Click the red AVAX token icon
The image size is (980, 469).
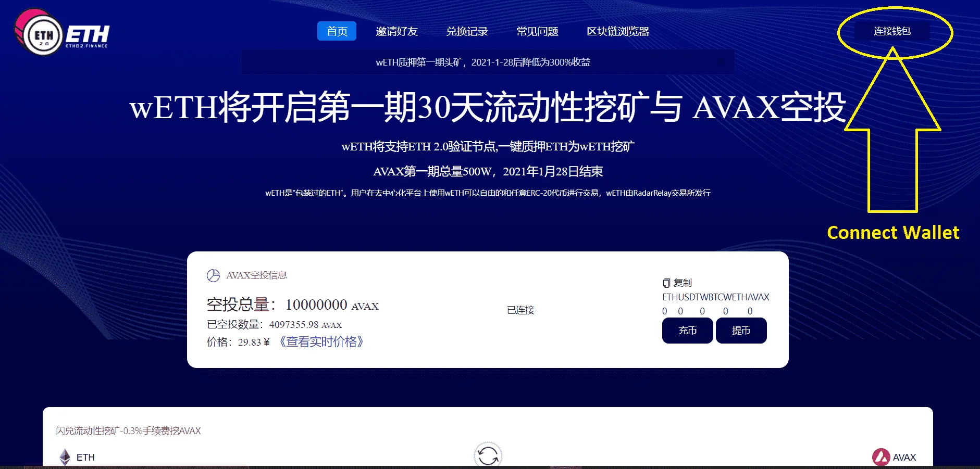coord(881,457)
